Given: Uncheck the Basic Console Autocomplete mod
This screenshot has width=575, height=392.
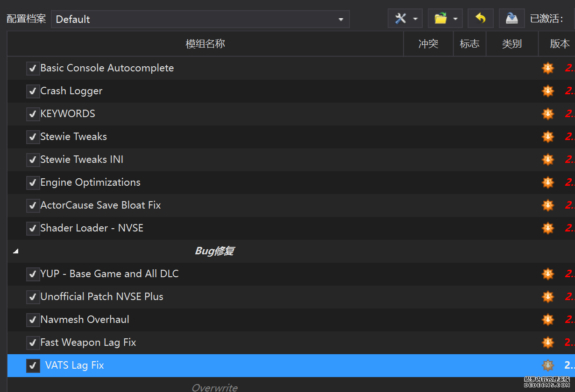Looking at the screenshot, I should 32,68.
